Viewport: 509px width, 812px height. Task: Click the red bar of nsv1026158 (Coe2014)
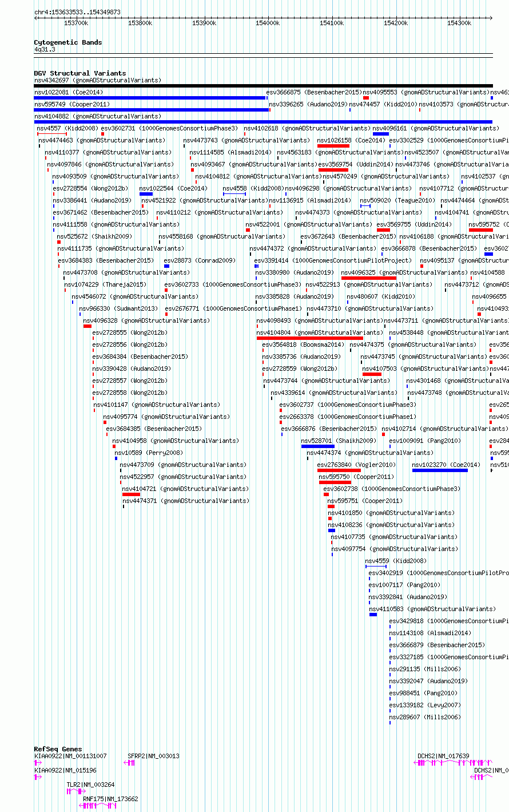(333, 146)
